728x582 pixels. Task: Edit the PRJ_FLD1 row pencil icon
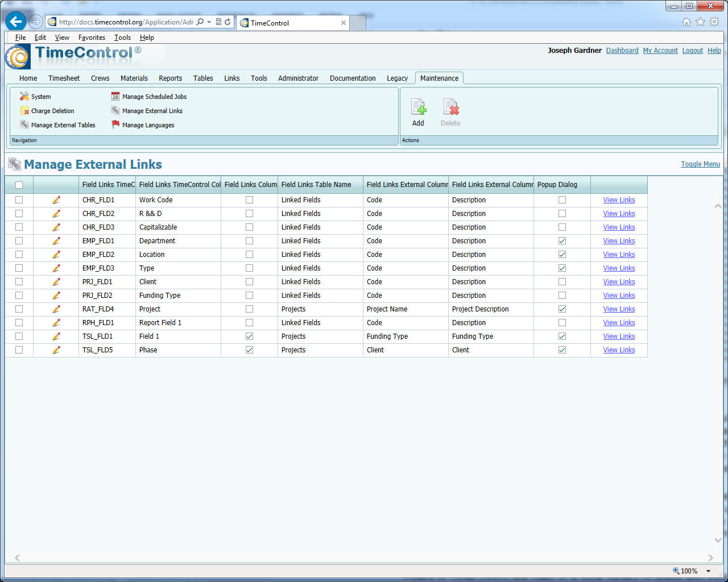[x=56, y=282]
